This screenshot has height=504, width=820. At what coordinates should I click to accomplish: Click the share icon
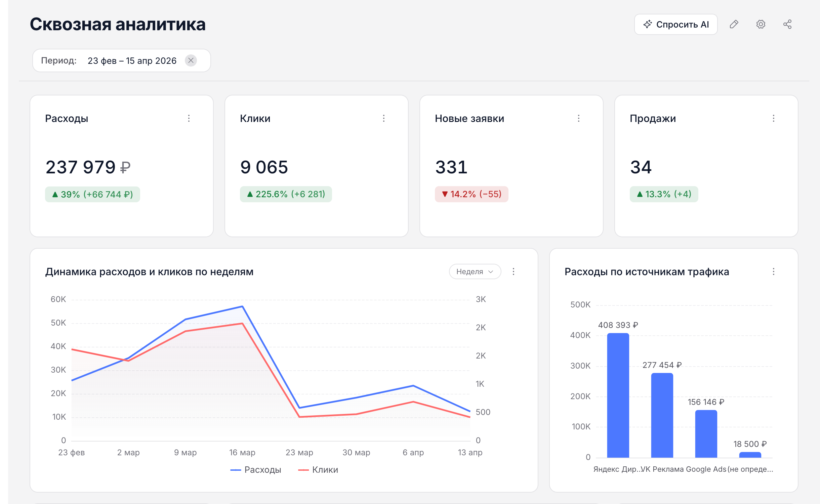787,24
